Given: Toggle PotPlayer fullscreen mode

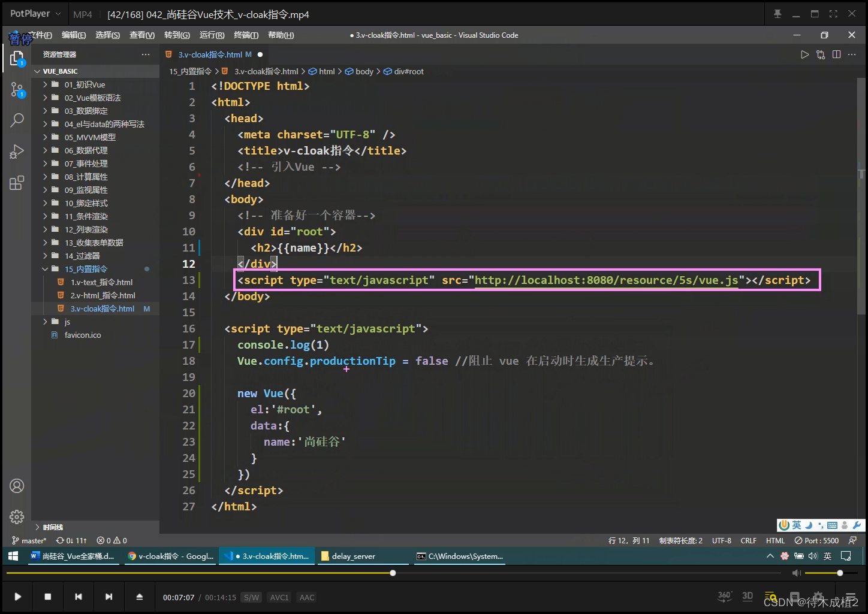Looking at the screenshot, I should click(833, 14).
